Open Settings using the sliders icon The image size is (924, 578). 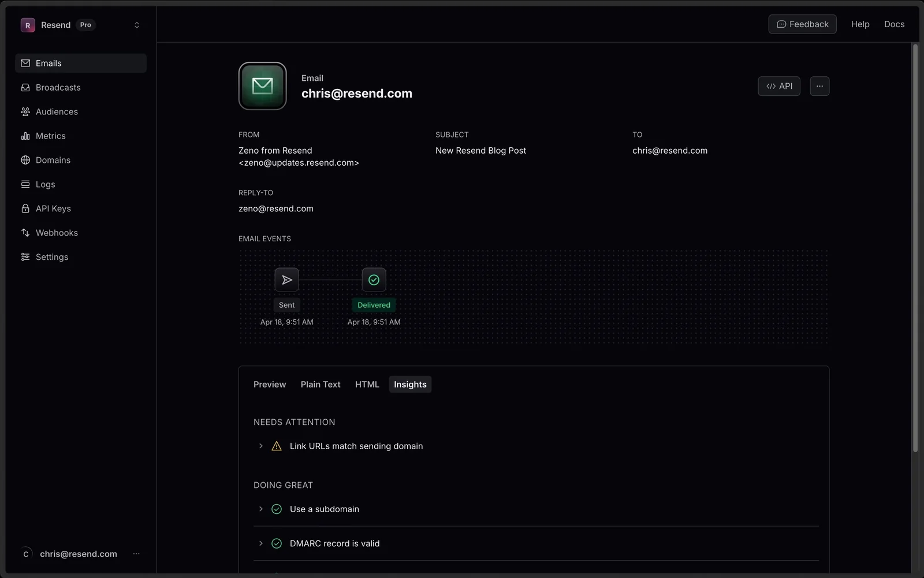point(25,257)
